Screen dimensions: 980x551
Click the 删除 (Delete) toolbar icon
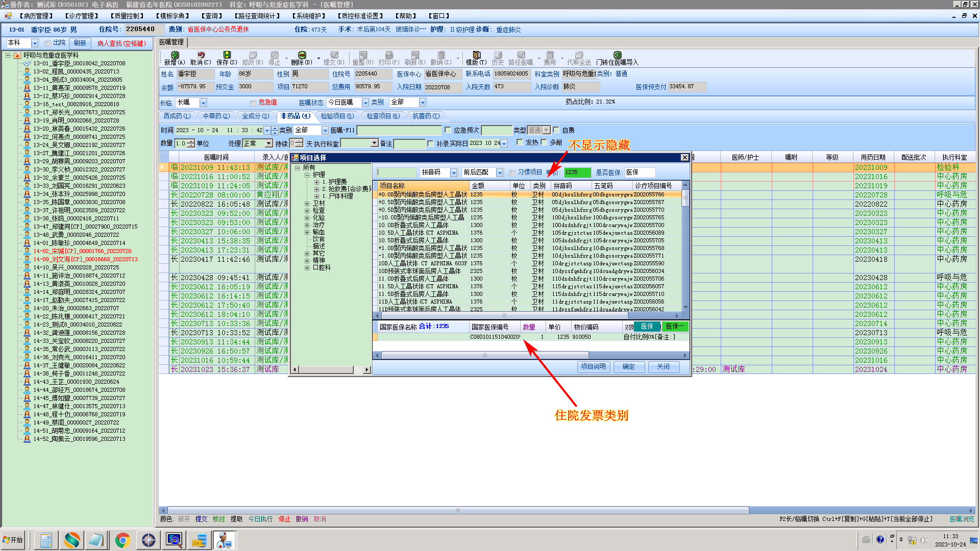click(302, 55)
